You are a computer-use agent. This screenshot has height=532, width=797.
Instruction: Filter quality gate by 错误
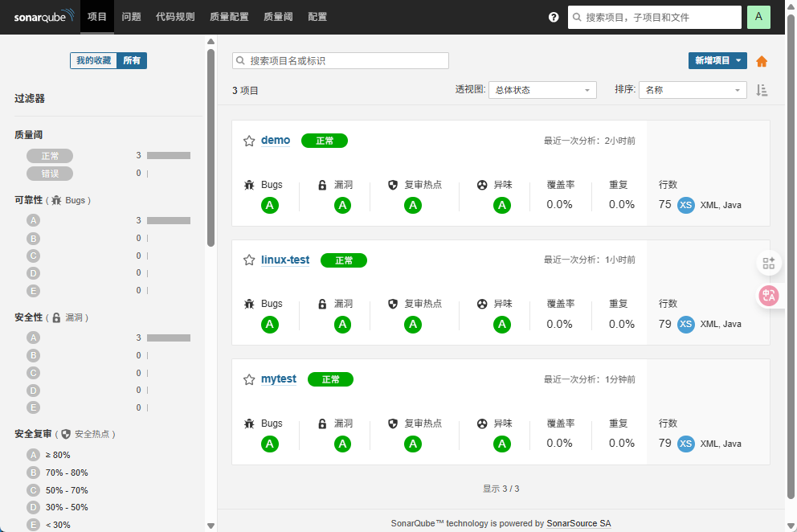pyautogui.click(x=50, y=174)
